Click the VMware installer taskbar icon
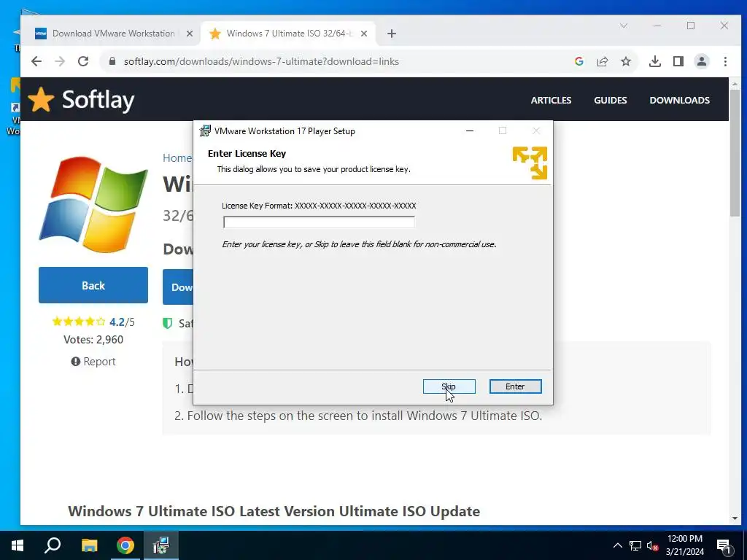The image size is (747, 560). tap(161, 545)
